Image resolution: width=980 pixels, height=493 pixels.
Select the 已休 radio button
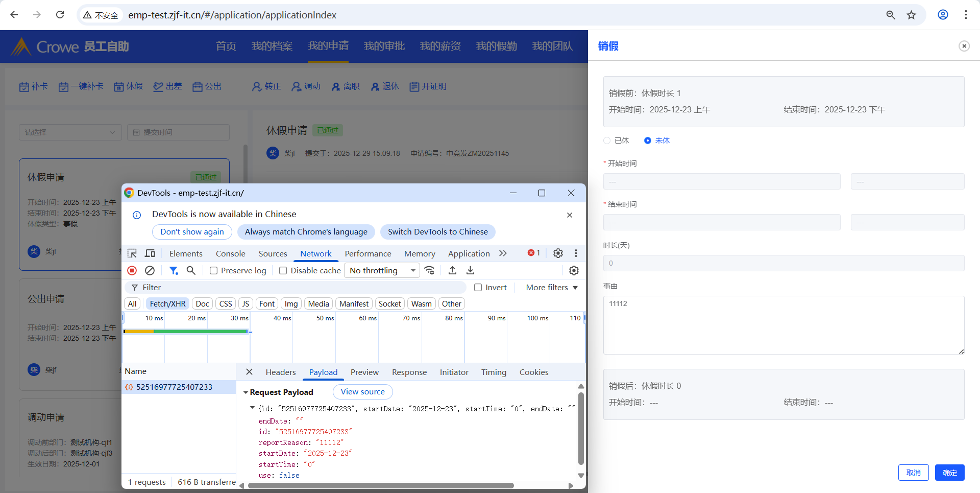click(607, 140)
